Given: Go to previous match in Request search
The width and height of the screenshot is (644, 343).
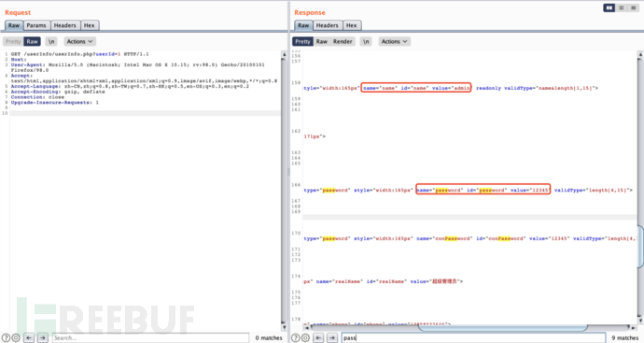Looking at the screenshot, I should coord(29,338).
